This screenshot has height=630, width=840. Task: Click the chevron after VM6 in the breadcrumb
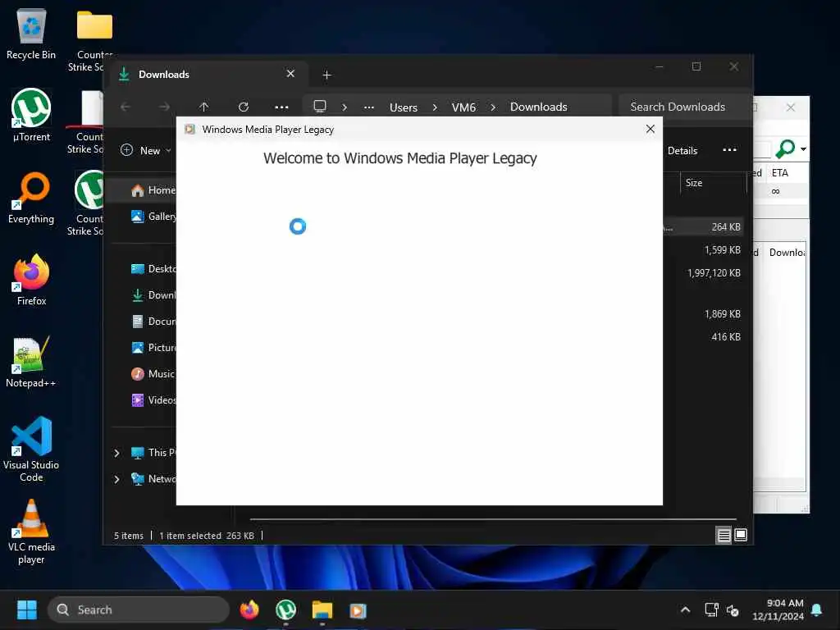click(x=493, y=107)
